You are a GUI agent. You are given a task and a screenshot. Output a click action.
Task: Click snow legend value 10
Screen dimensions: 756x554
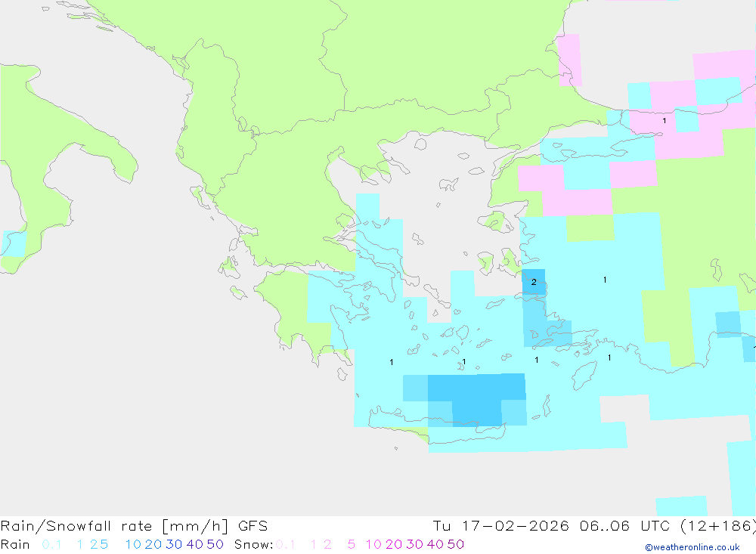(x=373, y=544)
